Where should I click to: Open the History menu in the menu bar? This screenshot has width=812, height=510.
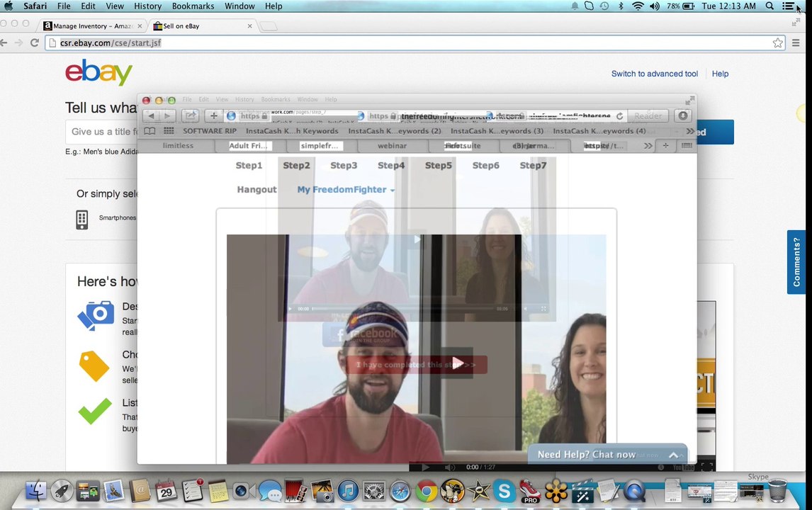[147, 6]
